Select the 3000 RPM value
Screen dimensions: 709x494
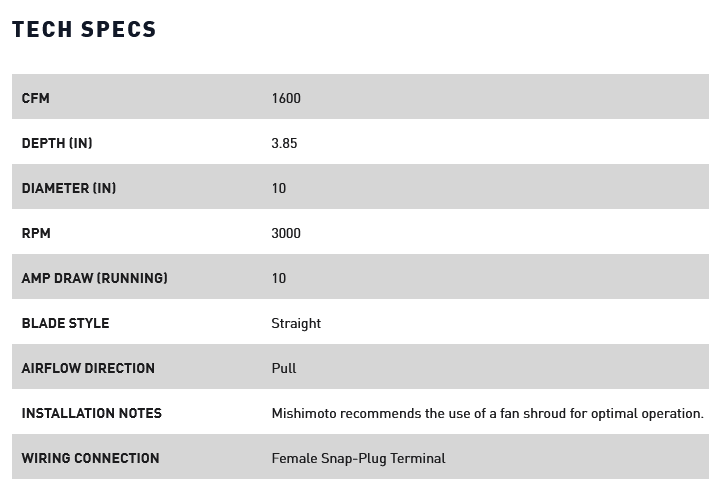click(x=286, y=233)
